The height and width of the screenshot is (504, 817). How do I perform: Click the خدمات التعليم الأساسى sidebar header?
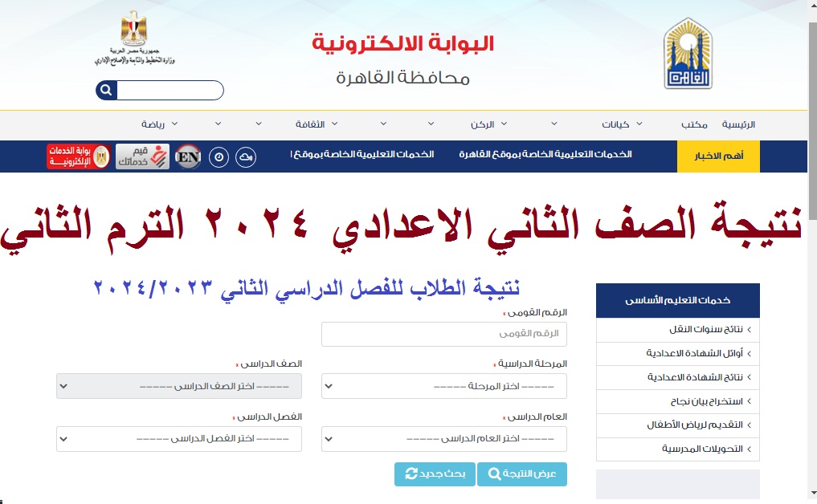tap(678, 300)
